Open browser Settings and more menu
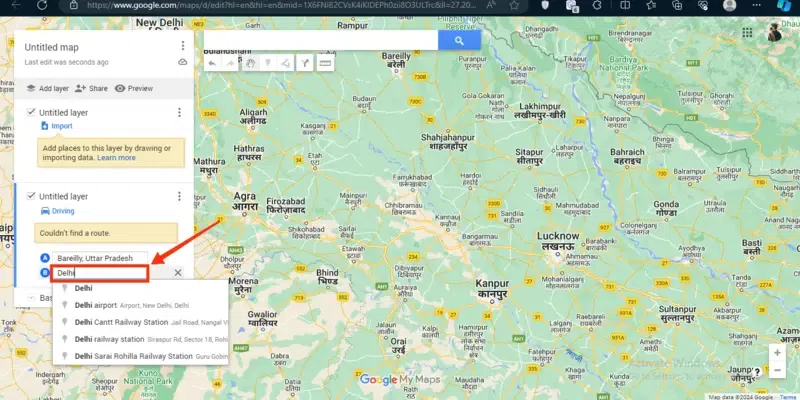The width and height of the screenshot is (800, 400). tap(756, 5)
